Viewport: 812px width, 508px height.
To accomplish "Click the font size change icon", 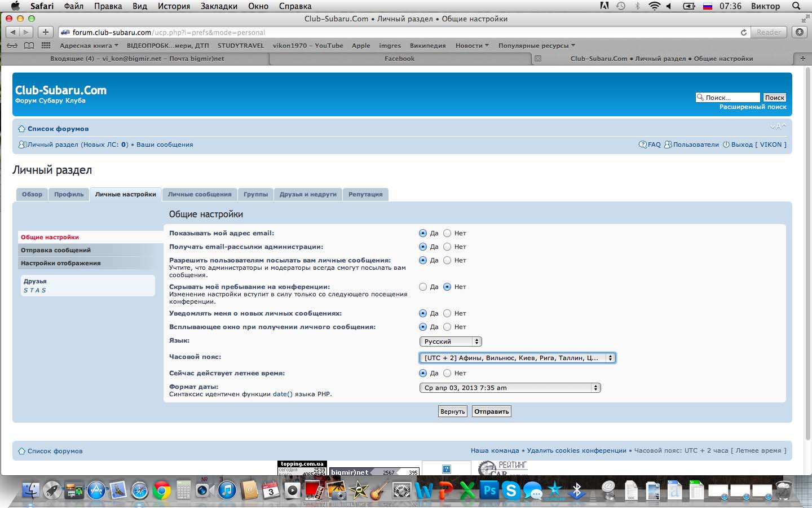I will [778, 126].
